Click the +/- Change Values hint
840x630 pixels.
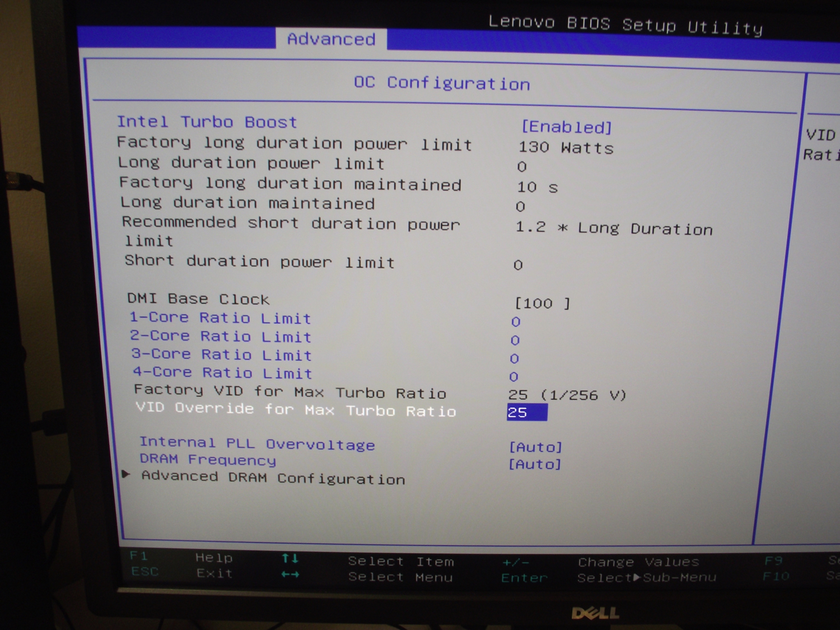(600, 562)
